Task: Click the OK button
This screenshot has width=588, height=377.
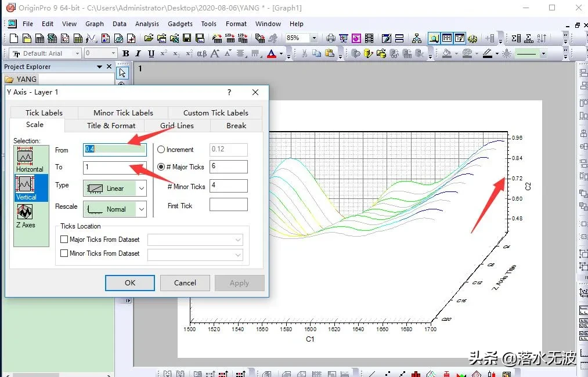Action: tap(130, 283)
